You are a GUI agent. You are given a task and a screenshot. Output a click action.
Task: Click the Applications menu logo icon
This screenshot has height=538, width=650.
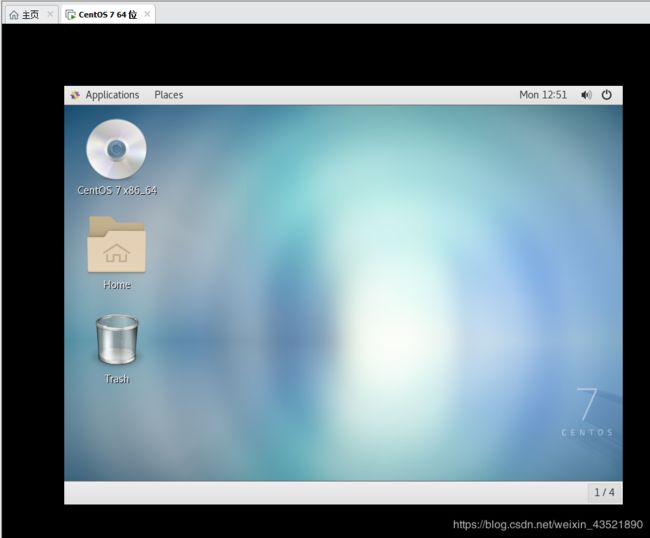(75, 95)
